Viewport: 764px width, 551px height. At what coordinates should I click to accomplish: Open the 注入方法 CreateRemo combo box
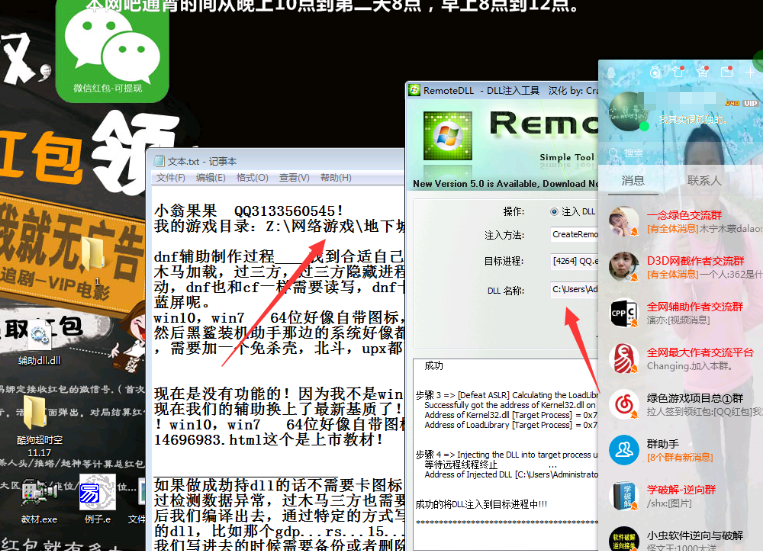574,234
